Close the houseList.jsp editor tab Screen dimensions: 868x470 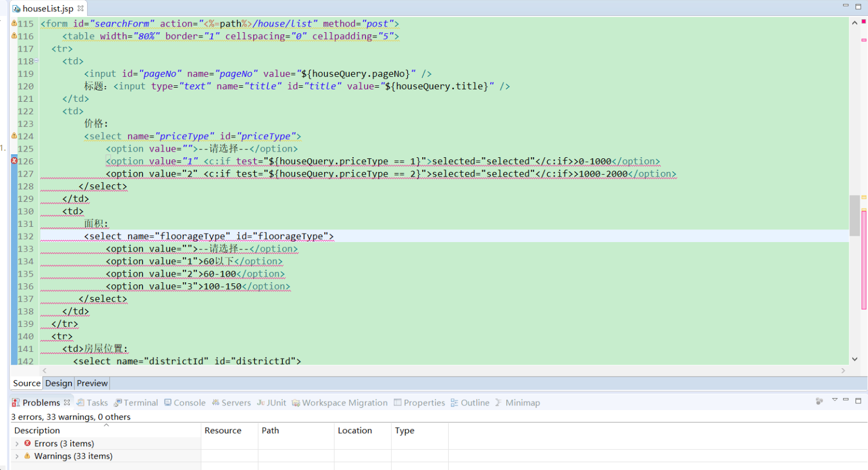pos(80,8)
